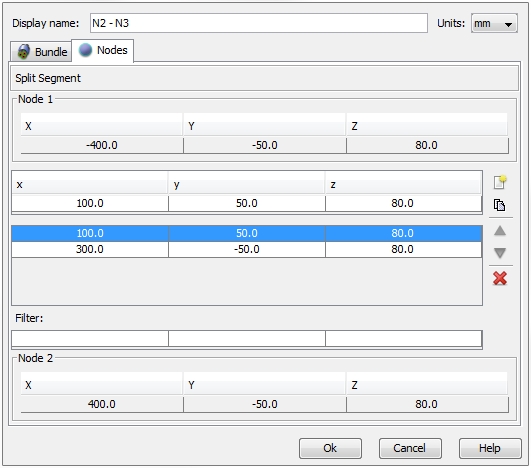Click the Display name text field
This screenshot has width=531, height=468.
pyautogui.click(x=259, y=23)
